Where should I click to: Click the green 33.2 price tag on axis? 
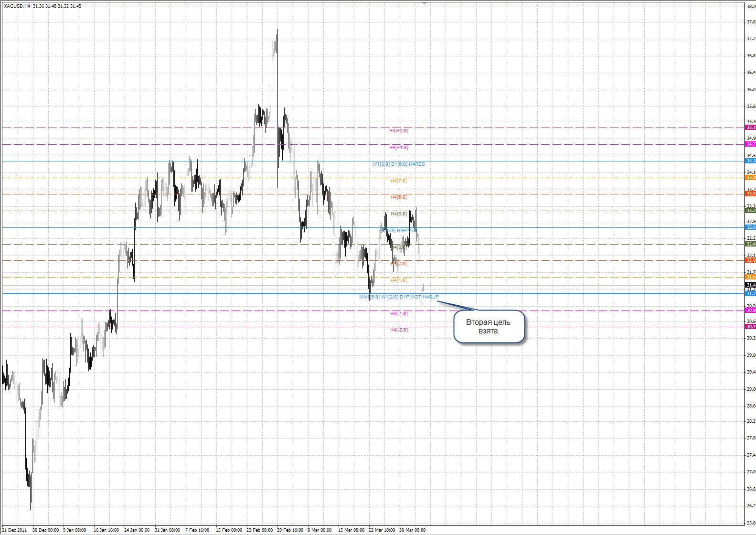click(x=750, y=211)
